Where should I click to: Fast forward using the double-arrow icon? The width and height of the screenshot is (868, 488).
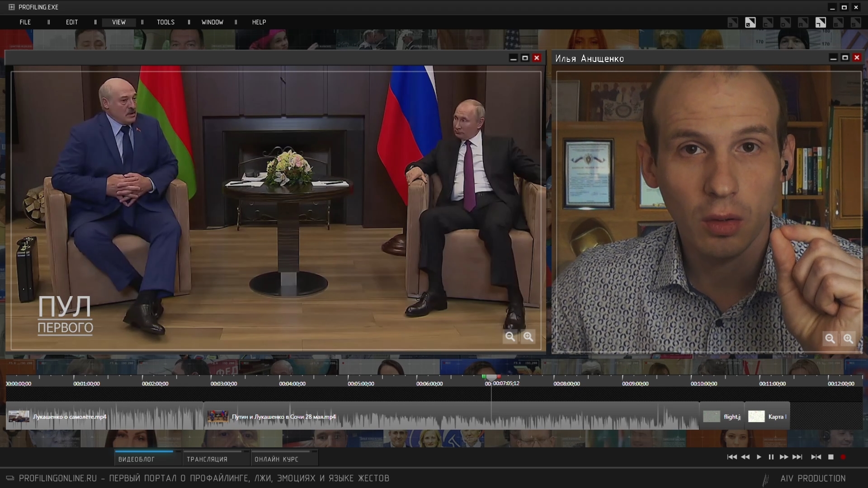point(784,457)
